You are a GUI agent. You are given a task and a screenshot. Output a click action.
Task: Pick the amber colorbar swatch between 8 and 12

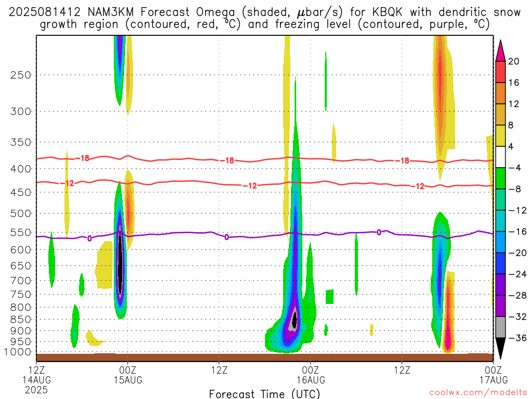coord(500,115)
